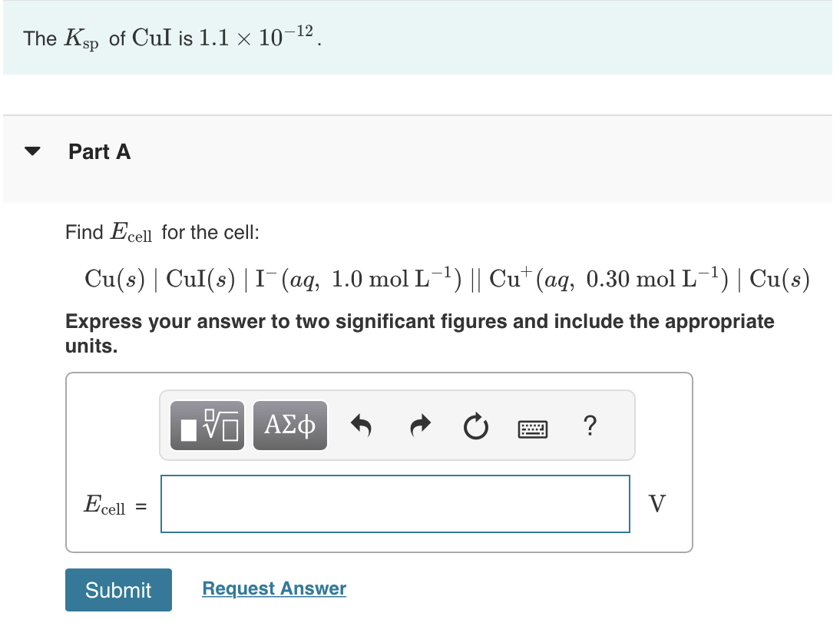The image size is (840, 623).
Task: Click the Part A section header
Action: pyautogui.click(x=99, y=151)
